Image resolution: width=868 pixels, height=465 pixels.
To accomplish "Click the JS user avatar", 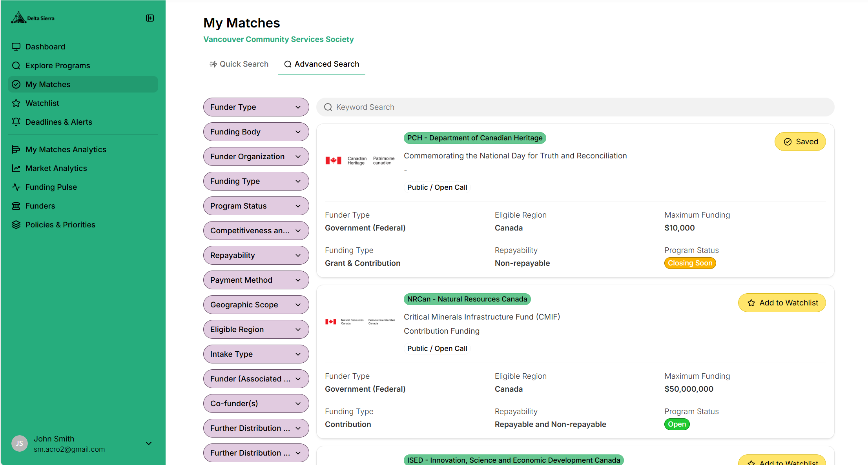I will point(20,443).
